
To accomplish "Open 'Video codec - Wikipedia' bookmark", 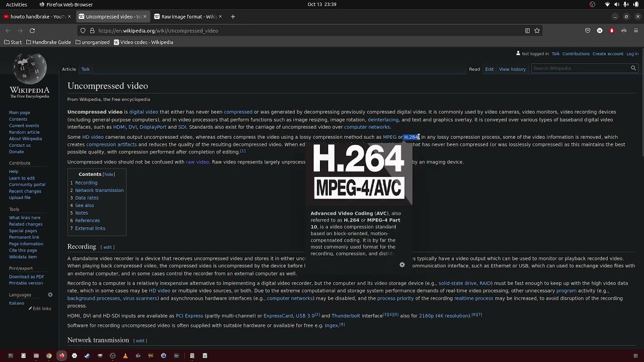I will 143,42.
